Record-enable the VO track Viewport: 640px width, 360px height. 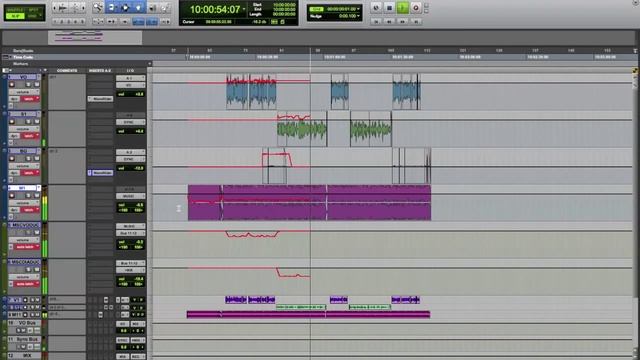[x=12, y=84]
